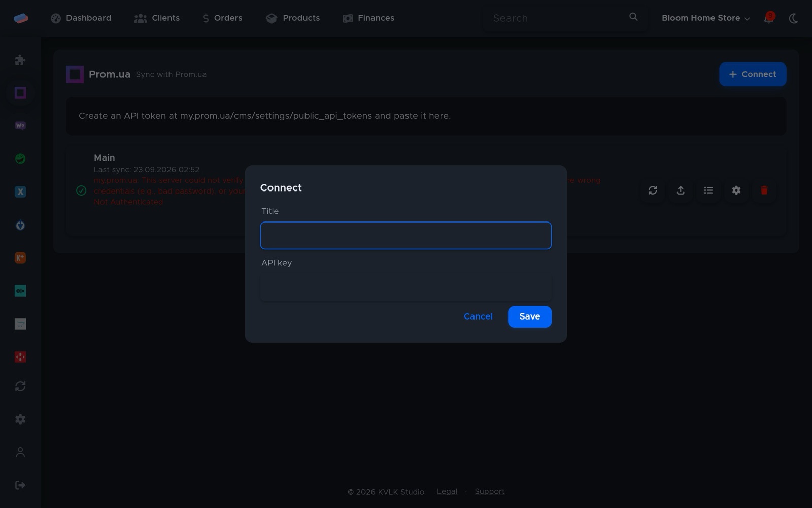Click upload icon for Main connection
The image size is (812, 508).
pos(681,190)
